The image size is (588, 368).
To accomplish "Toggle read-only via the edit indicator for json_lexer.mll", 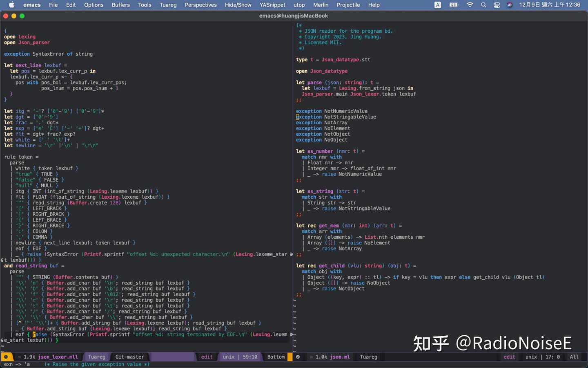I will (207, 357).
